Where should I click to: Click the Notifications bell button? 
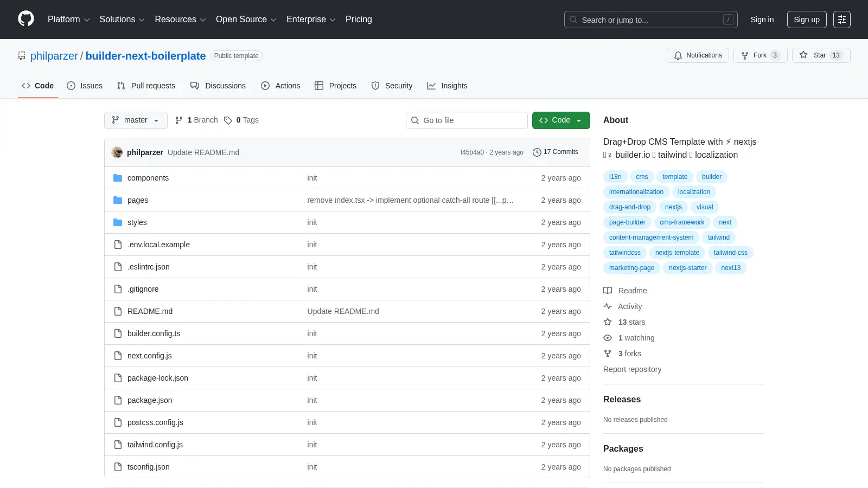tap(698, 55)
